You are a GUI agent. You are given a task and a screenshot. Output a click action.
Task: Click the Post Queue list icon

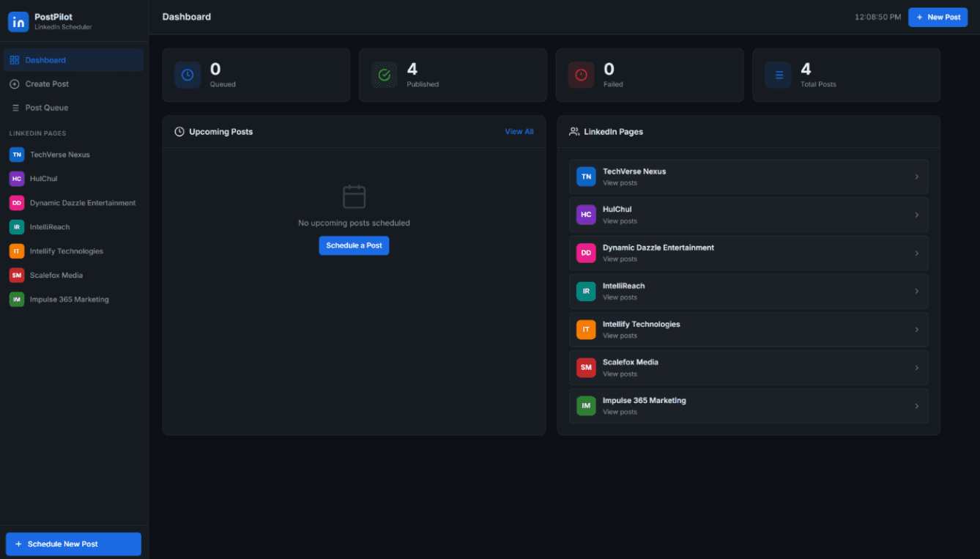(15, 108)
